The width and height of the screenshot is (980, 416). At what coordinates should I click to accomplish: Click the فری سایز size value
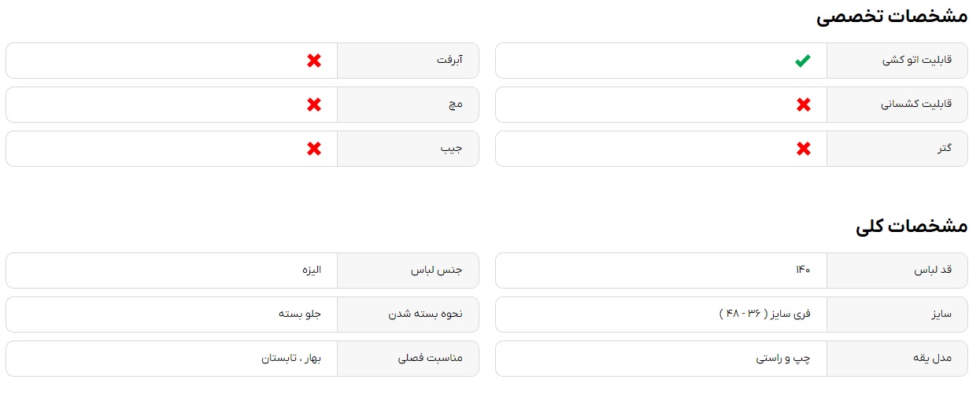tap(764, 315)
